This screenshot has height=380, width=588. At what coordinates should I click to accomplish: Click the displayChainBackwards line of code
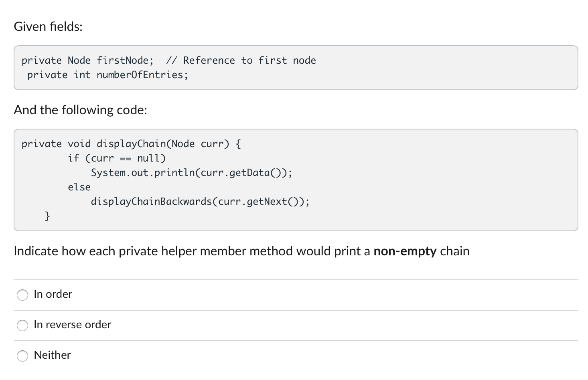(x=200, y=201)
